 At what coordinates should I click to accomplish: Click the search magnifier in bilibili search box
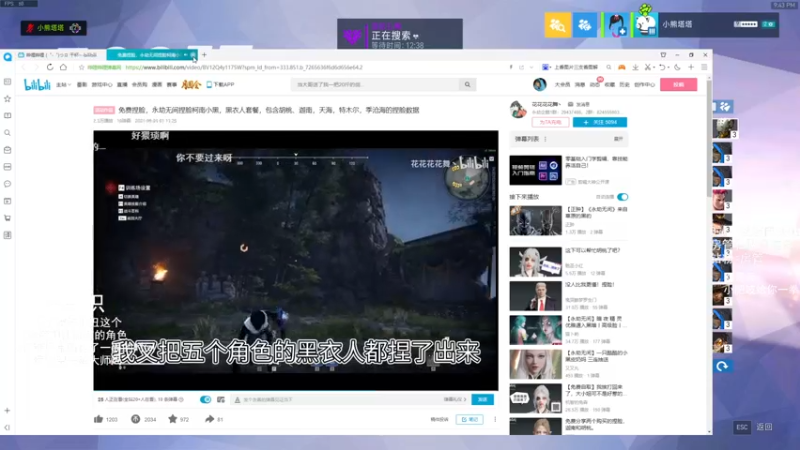[467, 85]
